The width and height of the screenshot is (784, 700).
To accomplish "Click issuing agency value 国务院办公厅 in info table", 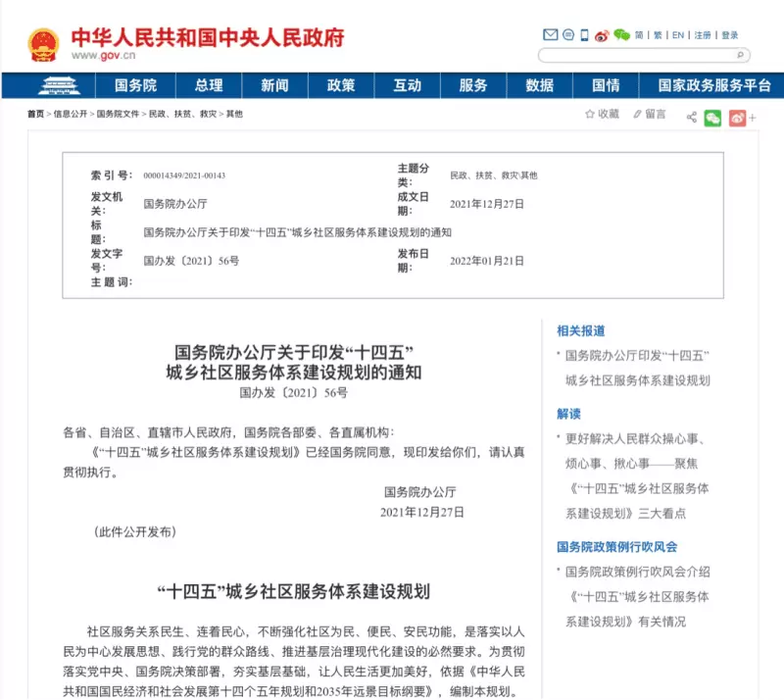I will [175, 204].
